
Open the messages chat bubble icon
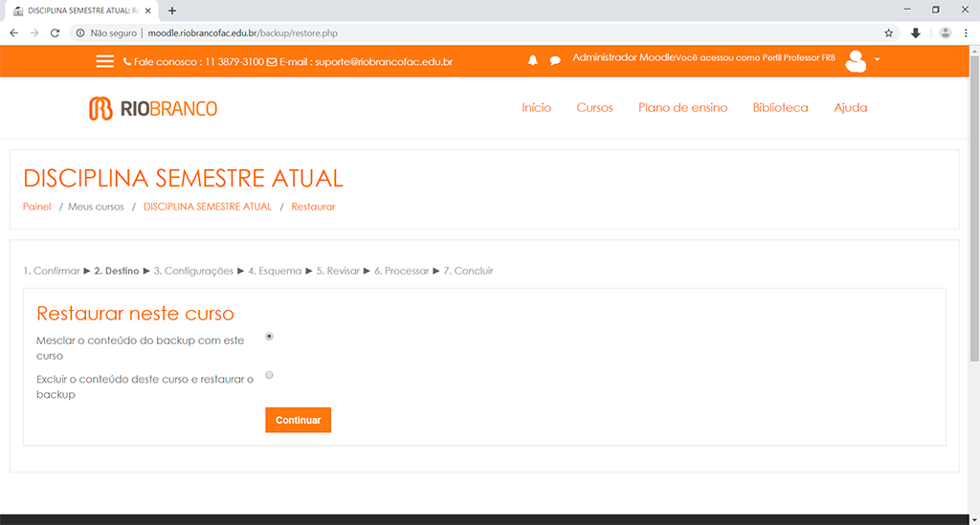pyautogui.click(x=555, y=60)
